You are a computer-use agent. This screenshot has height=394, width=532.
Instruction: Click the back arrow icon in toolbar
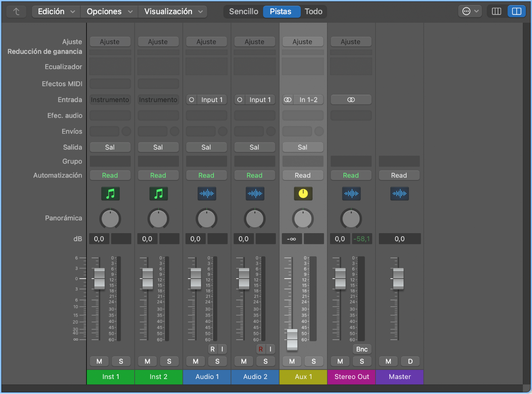tap(16, 12)
